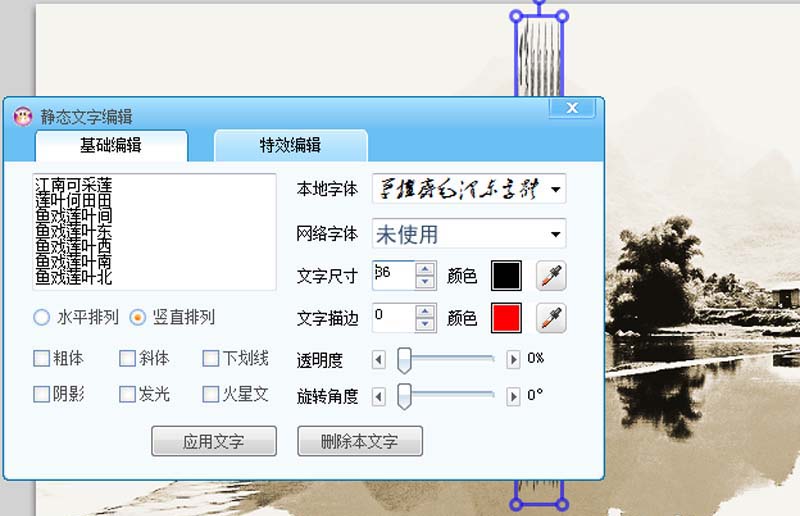Click the 文字尺寸 value field
Viewport: 800px width, 516px height.
[394, 276]
